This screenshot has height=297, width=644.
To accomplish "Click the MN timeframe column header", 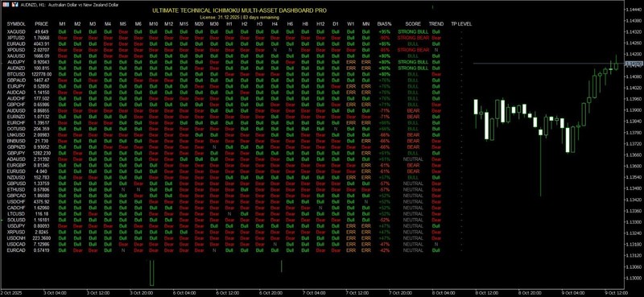I will coord(365,24).
